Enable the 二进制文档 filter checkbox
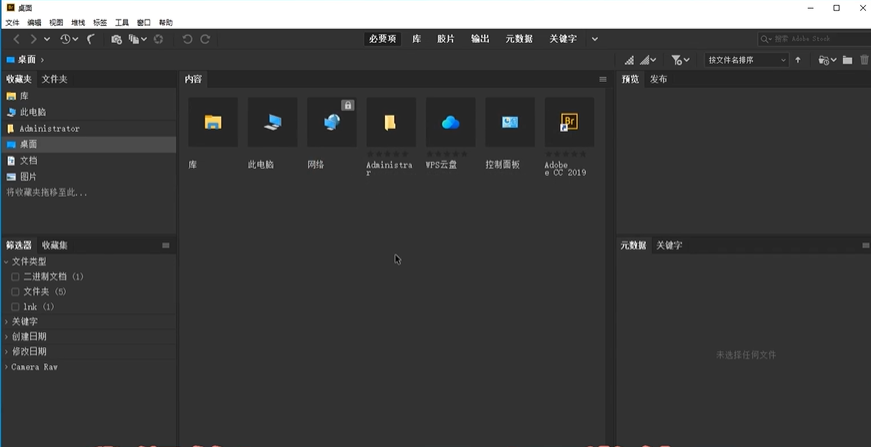The height and width of the screenshot is (447, 871). [15, 276]
